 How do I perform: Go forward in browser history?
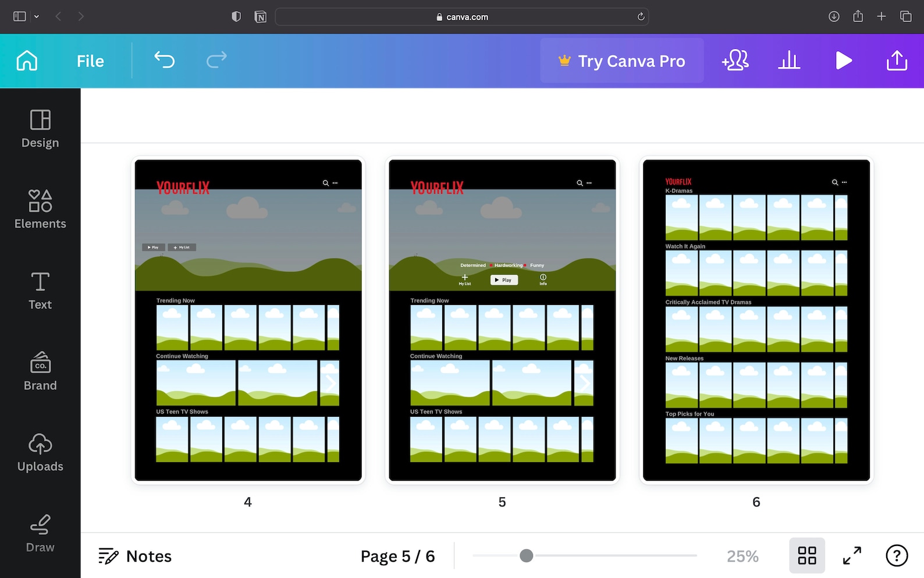[x=81, y=16]
